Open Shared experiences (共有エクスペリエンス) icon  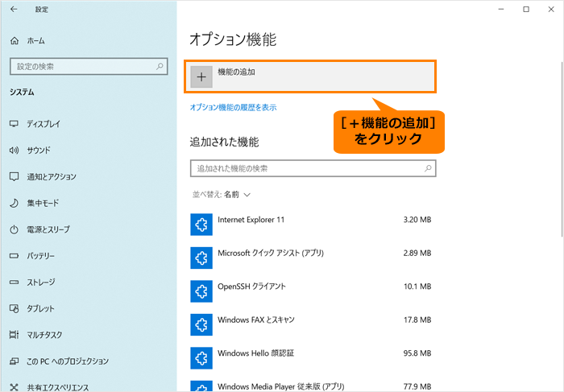tap(14, 387)
